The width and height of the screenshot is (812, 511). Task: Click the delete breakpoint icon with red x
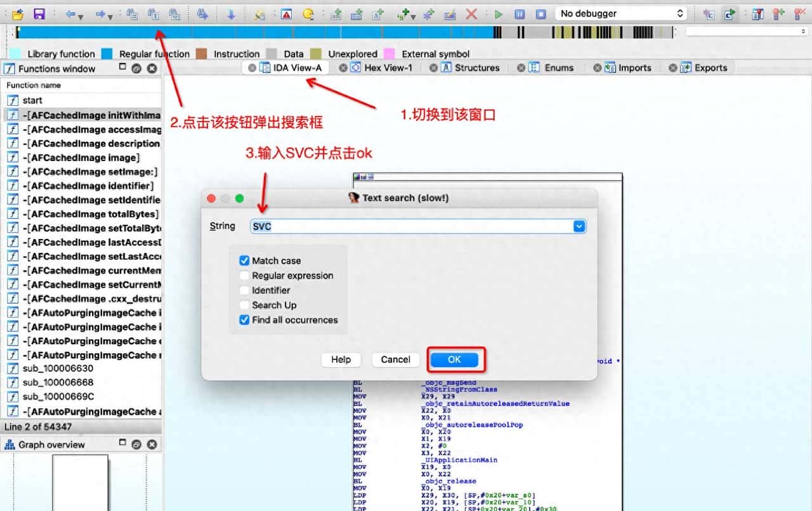(x=800, y=13)
